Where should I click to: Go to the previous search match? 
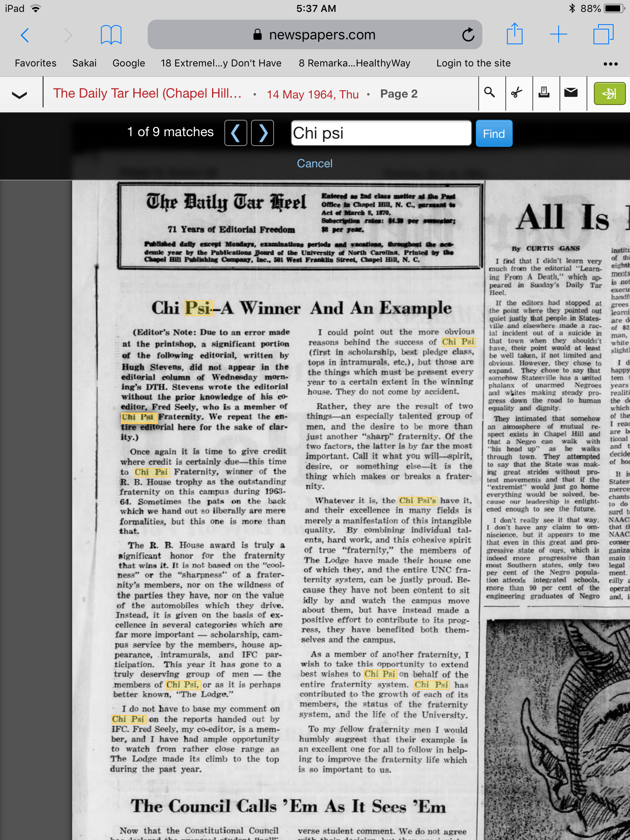[x=235, y=133]
